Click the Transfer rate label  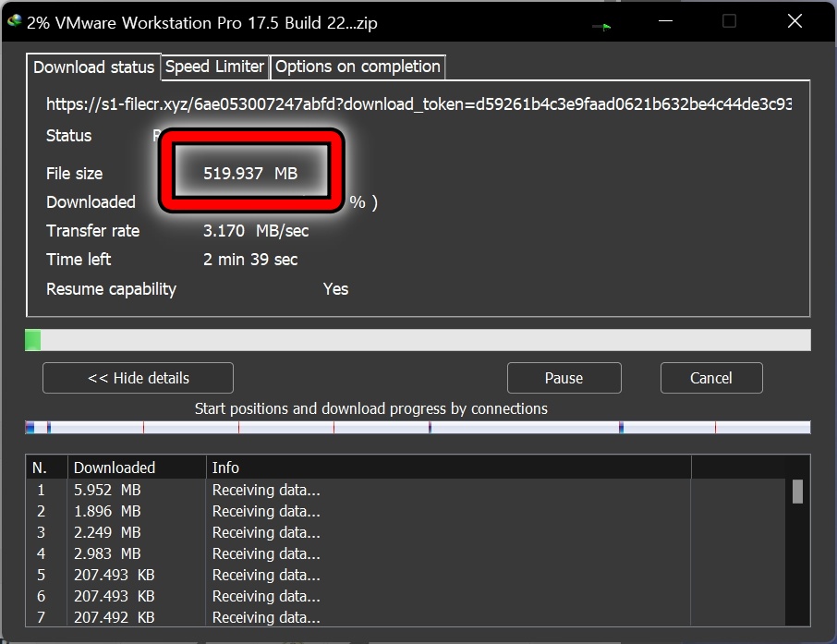(x=93, y=231)
